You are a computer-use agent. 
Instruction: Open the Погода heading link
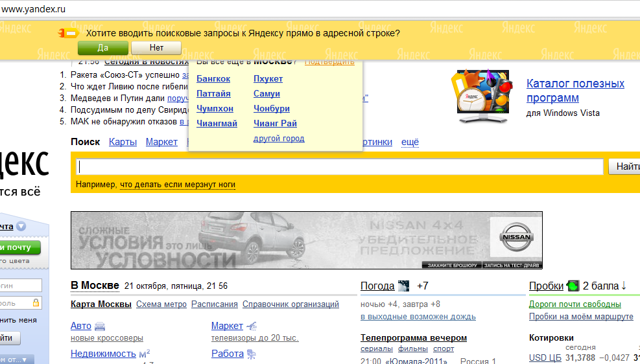[377, 286]
